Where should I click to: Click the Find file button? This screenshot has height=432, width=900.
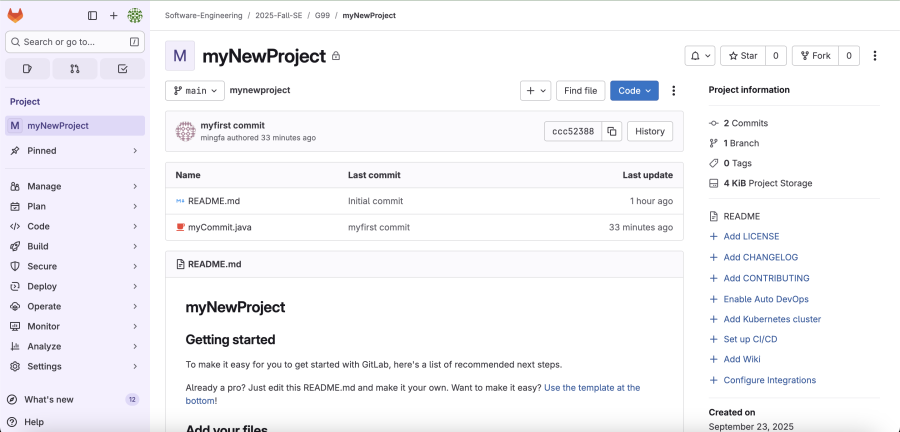[x=580, y=90]
